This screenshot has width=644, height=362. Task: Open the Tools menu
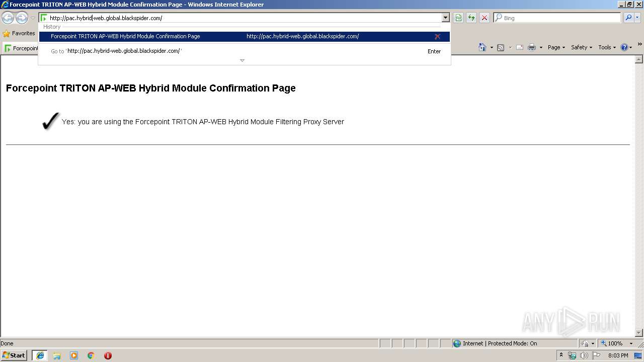[607, 47]
